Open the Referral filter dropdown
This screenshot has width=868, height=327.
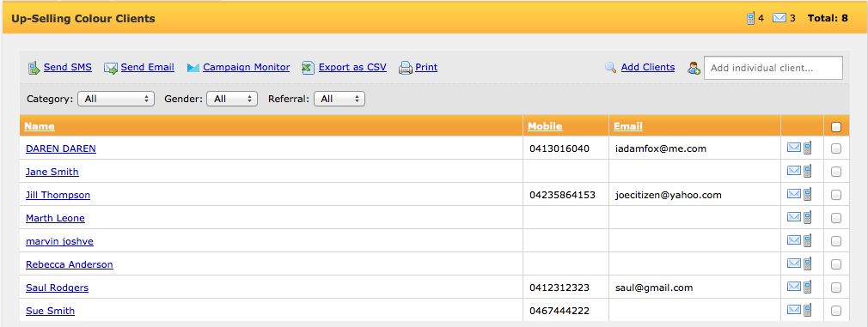pyautogui.click(x=339, y=99)
